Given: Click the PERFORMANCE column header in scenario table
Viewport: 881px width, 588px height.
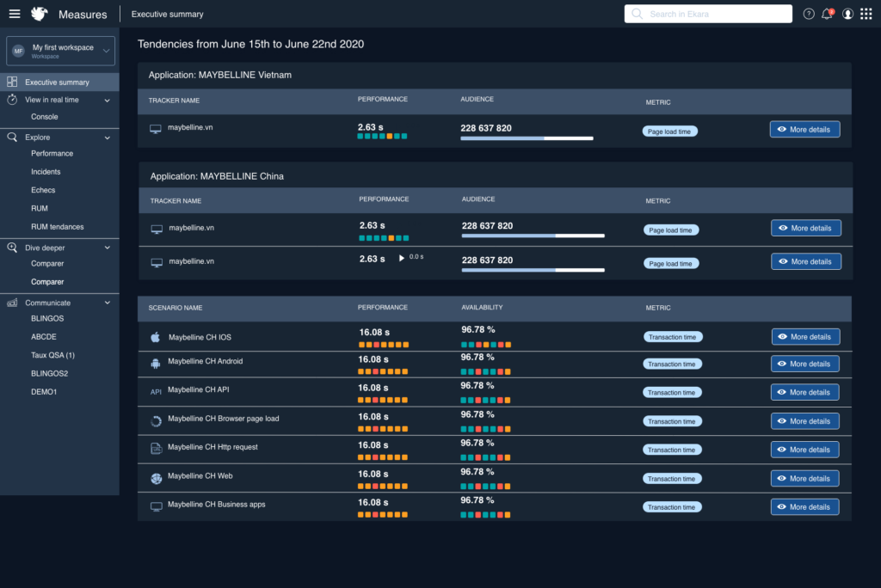Looking at the screenshot, I should [x=383, y=307].
